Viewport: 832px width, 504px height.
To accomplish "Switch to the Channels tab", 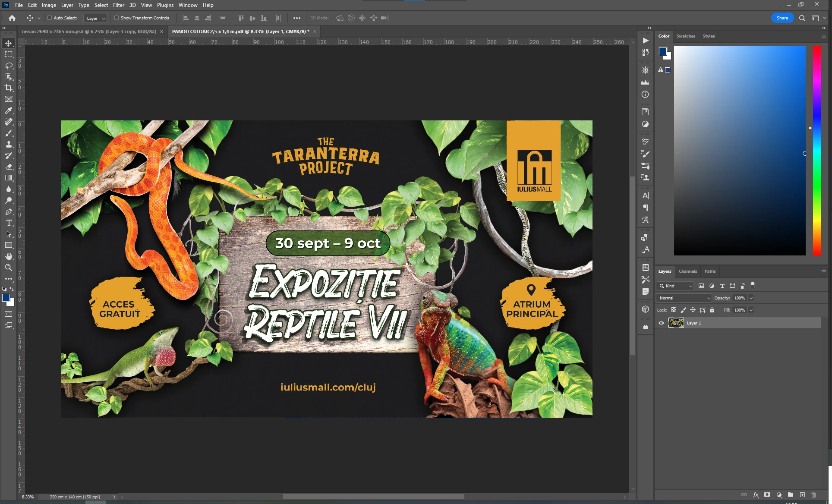I will pos(687,271).
